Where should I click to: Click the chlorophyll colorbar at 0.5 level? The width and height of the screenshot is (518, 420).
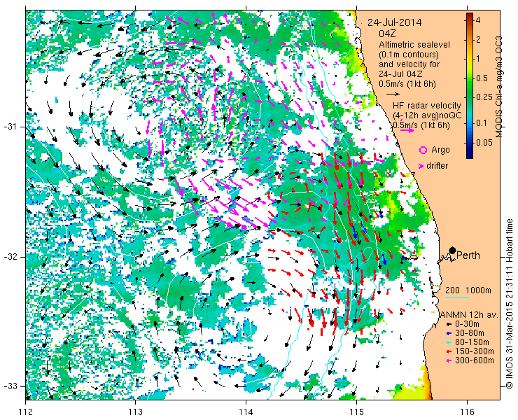(x=470, y=78)
